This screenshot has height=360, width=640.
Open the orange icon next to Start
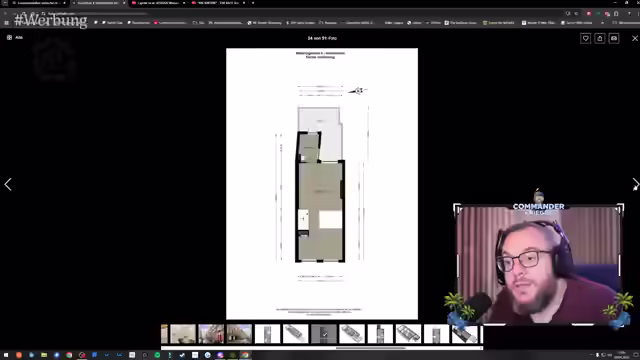19,355
